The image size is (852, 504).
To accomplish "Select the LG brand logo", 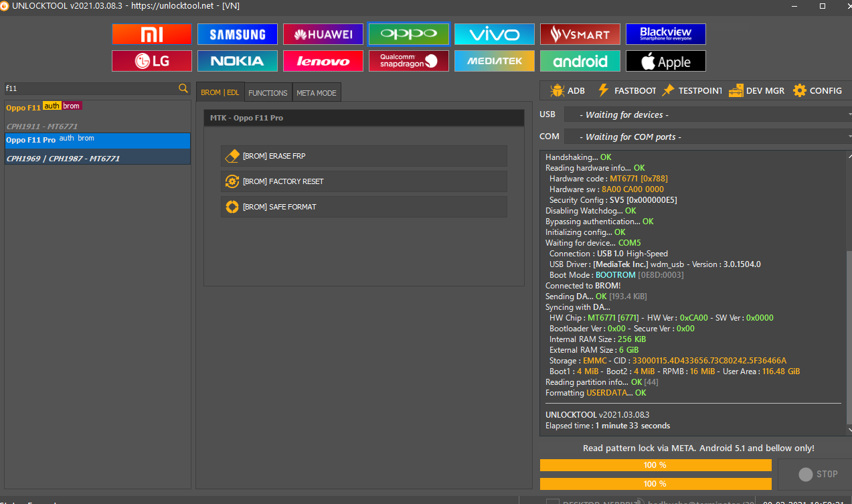I will pos(152,61).
